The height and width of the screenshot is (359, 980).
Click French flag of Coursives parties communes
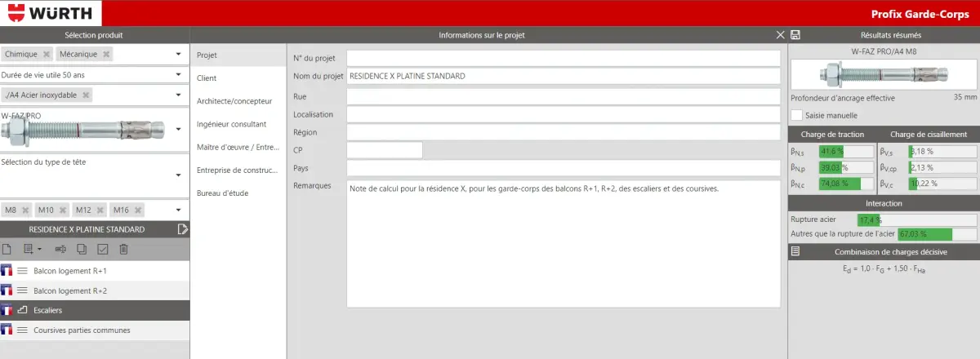pyautogui.click(x=7, y=330)
